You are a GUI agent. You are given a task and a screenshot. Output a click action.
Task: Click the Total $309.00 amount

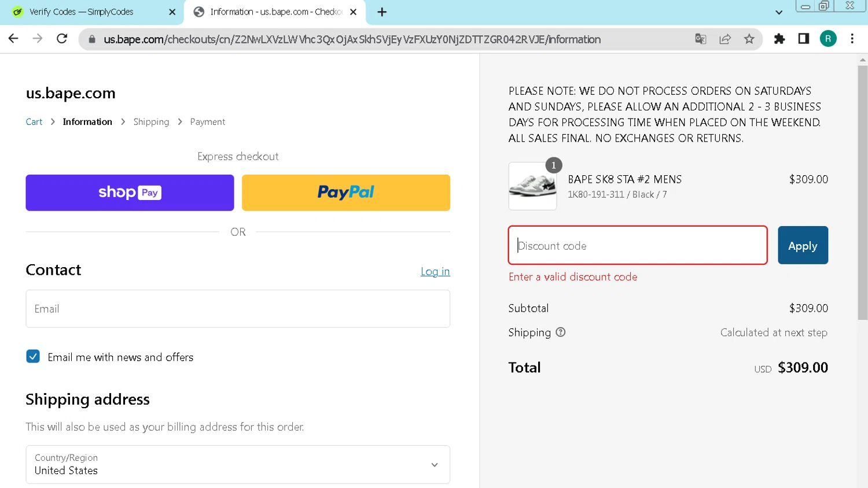803,368
